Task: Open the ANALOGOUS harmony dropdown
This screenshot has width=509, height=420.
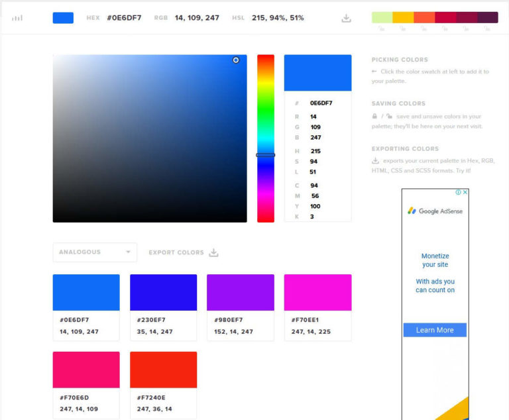Action: click(95, 252)
